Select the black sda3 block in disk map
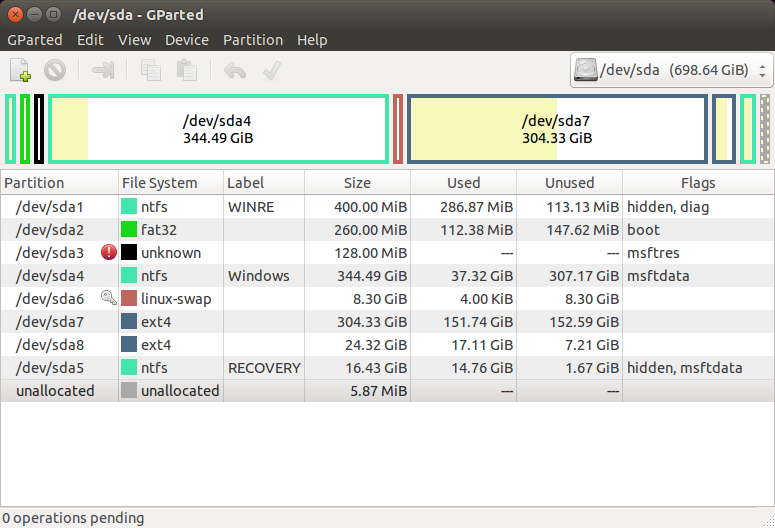Image resolution: width=775 pixels, height=528 pixels. (x=39, y=129)
